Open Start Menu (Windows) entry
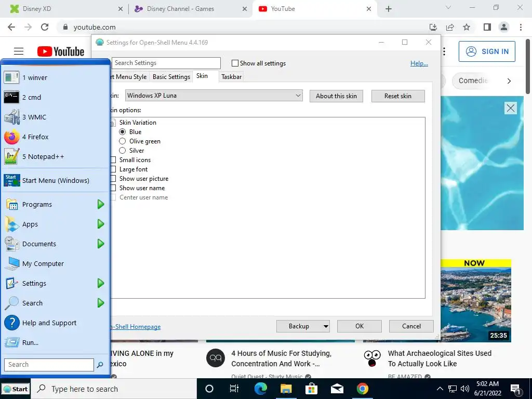This screenshot has width=532, height=399. (55, 180)
